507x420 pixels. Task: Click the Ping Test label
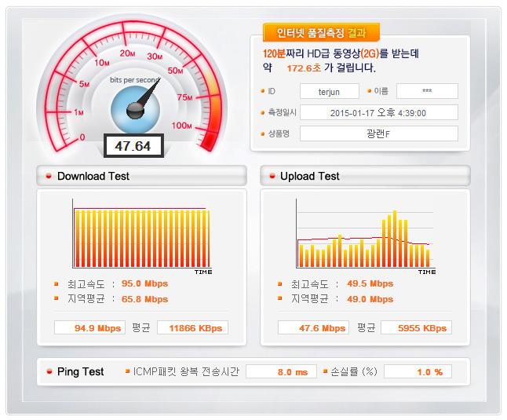tap(81, 371)
